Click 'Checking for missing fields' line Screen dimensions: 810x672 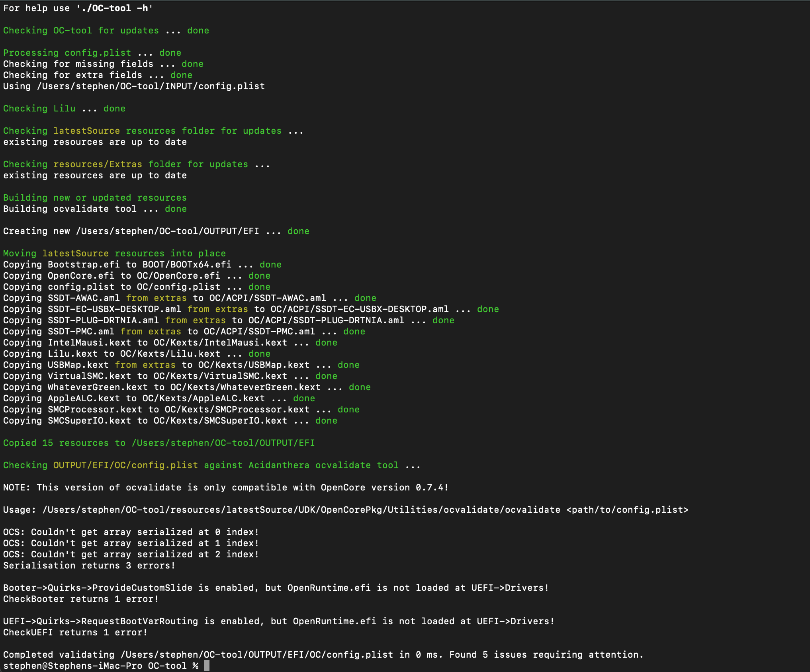pos(103,64)
